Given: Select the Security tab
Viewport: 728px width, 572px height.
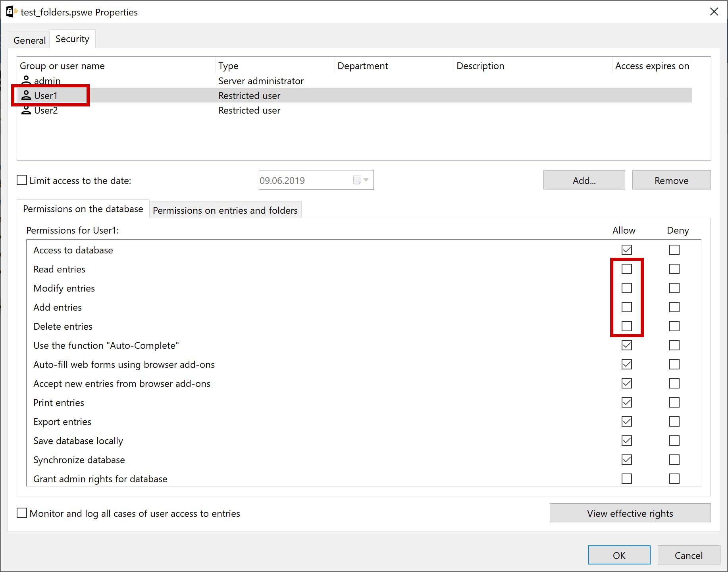Looking at the screenshot, I should click(x=72, y=39).
